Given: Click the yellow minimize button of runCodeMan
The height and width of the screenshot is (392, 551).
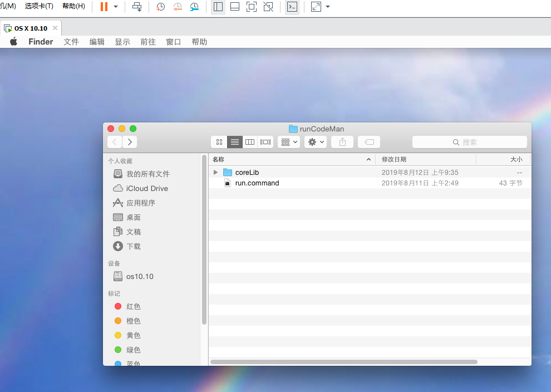Looking at the screenshot, I should pos(122,129).
